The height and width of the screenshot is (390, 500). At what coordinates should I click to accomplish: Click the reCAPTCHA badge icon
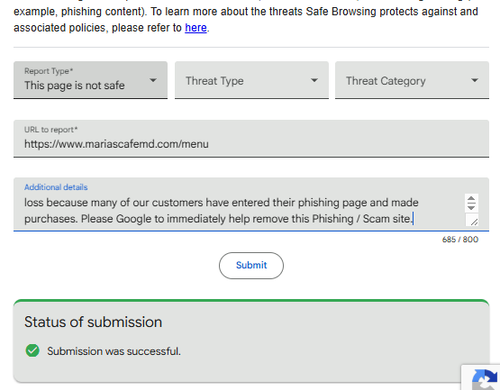(485, 380)
